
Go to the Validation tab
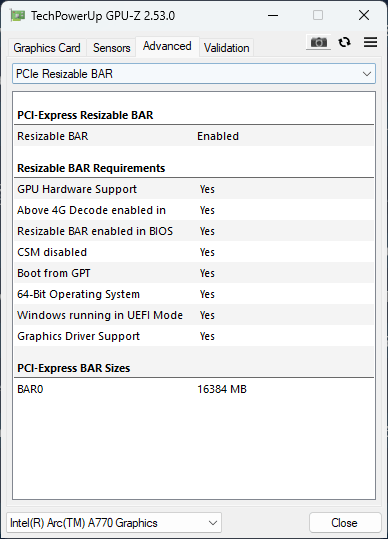click(x=226, y=47)
